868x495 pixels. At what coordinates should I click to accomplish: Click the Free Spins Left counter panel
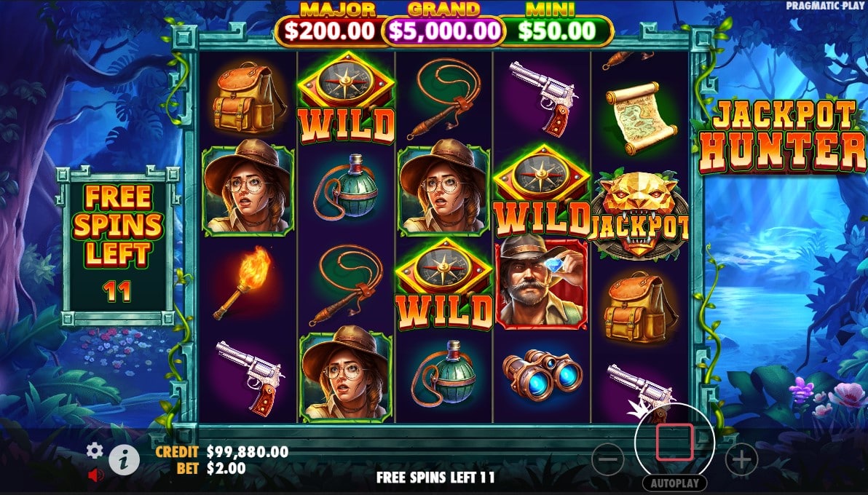tap(118, 245)
